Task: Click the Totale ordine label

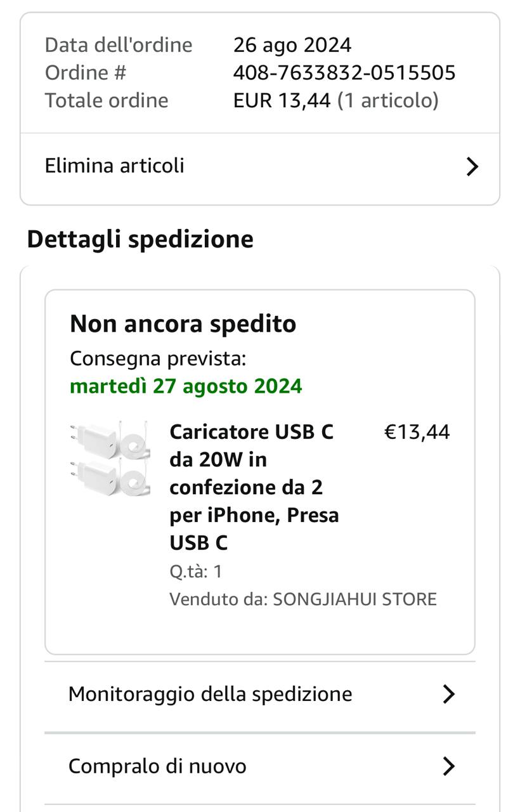Action: [107, 101]
